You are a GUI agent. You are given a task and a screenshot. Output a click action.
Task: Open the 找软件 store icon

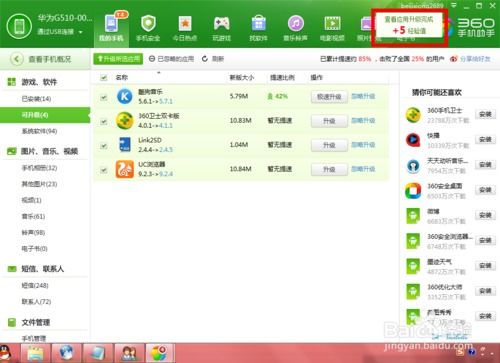[x=259, y=24]
